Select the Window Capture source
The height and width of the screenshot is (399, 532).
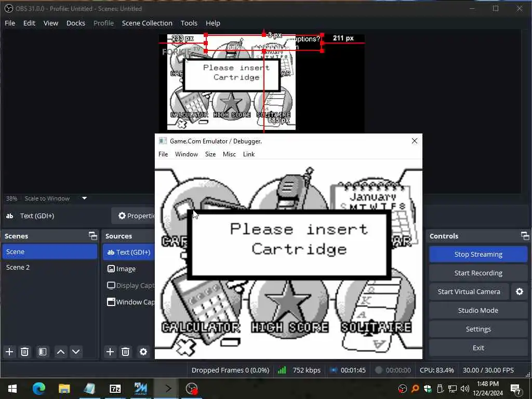click(129, 302)
